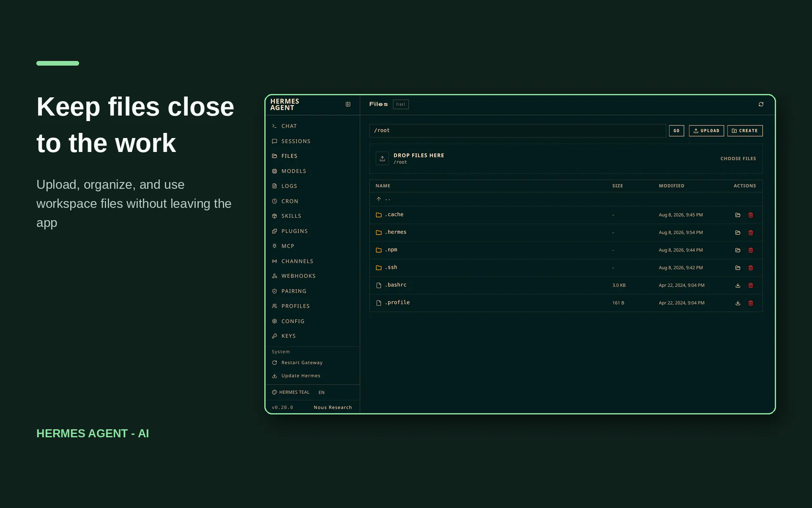Click the folder icon beside .cache name
812x508 pixels.
(379, 215)
